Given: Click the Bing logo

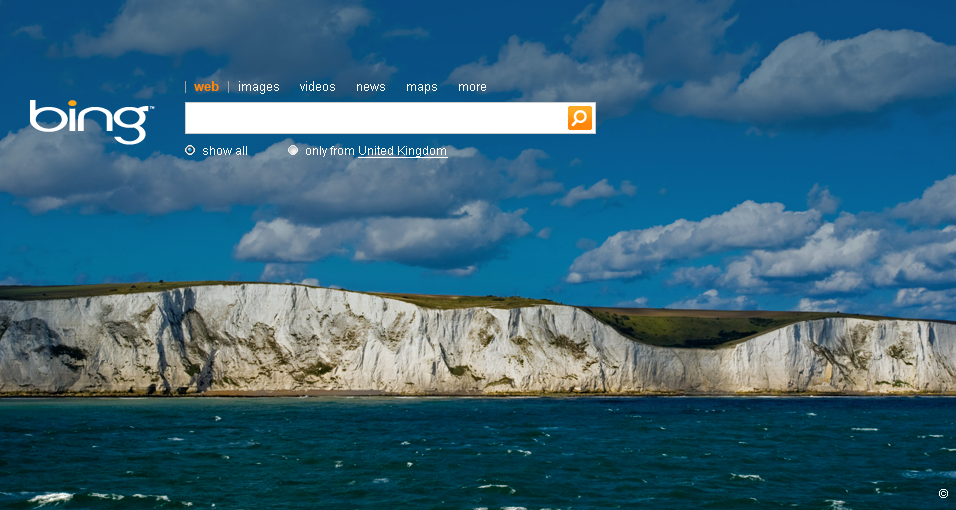Looking at the screenshot, I should click(91, 121).
